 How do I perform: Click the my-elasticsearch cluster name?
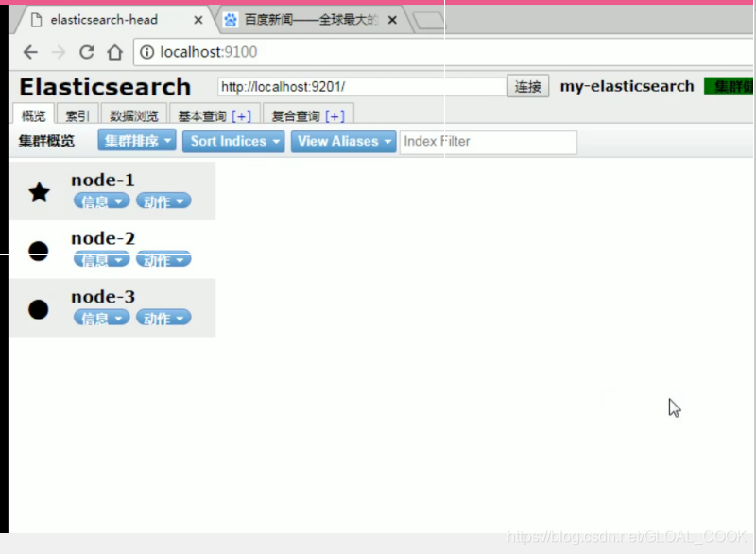pyautogui.click(x=627, y=86)
